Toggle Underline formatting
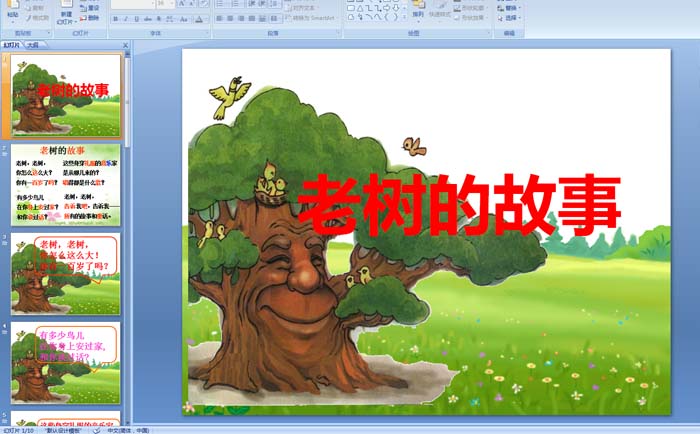 pyautogui.click(x=137, y=19)
